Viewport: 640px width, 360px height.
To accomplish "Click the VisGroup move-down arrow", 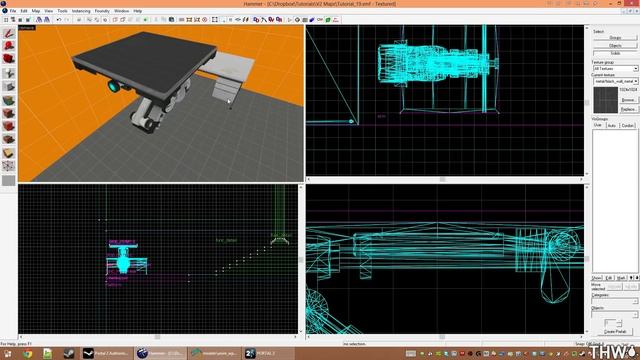I will [x=637, y=278].
